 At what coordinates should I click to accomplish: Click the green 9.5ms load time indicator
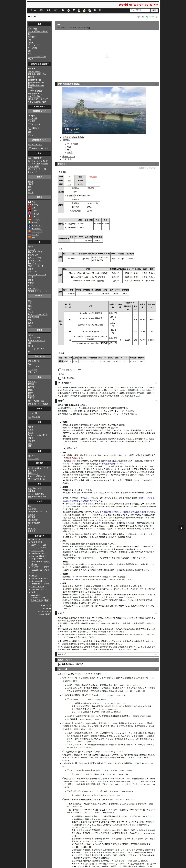[x=151, y=16]
